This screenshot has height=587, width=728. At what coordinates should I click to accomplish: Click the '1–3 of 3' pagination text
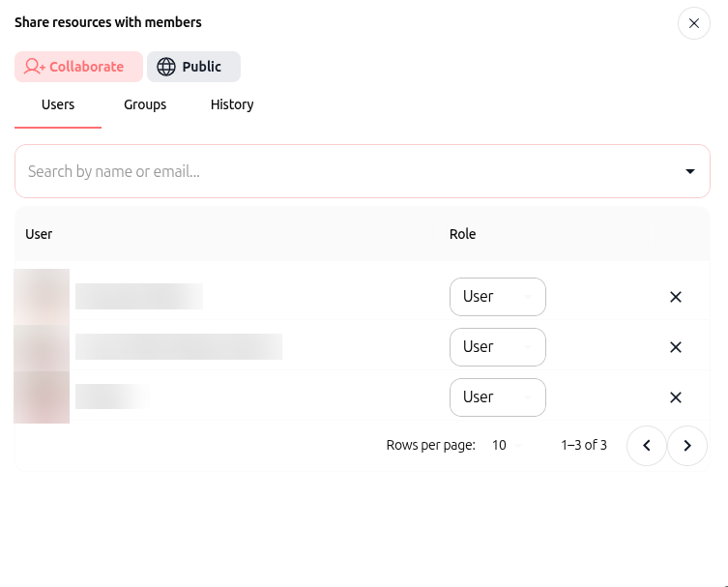coord(584,446)
